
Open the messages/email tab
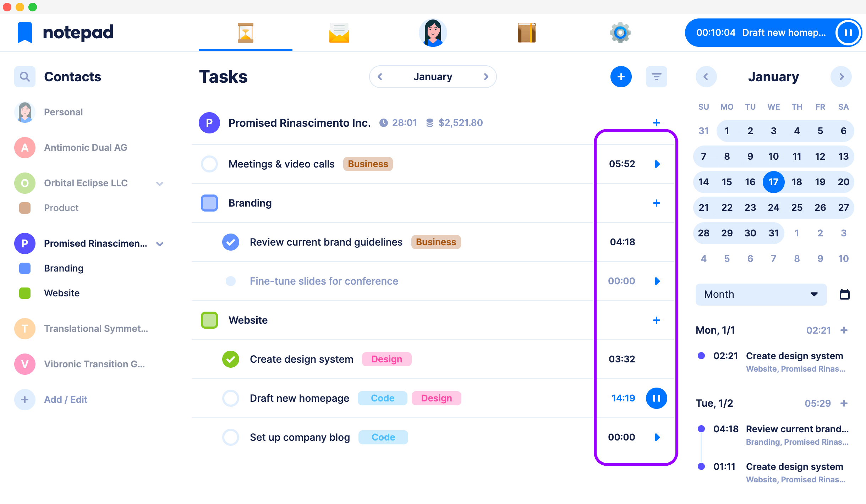click(x=339, y=33)
